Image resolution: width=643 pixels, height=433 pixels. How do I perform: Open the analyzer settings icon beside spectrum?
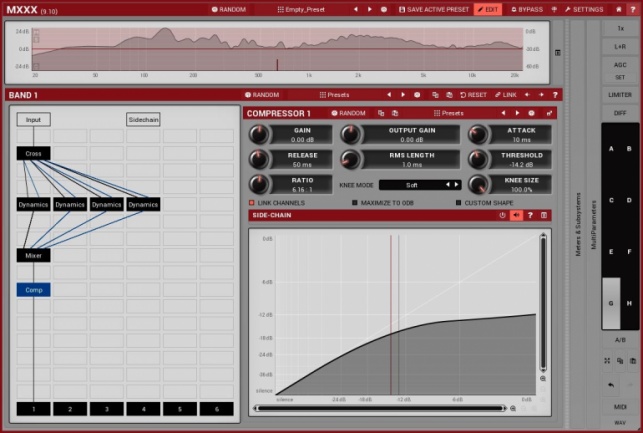[x=558, y=52]
